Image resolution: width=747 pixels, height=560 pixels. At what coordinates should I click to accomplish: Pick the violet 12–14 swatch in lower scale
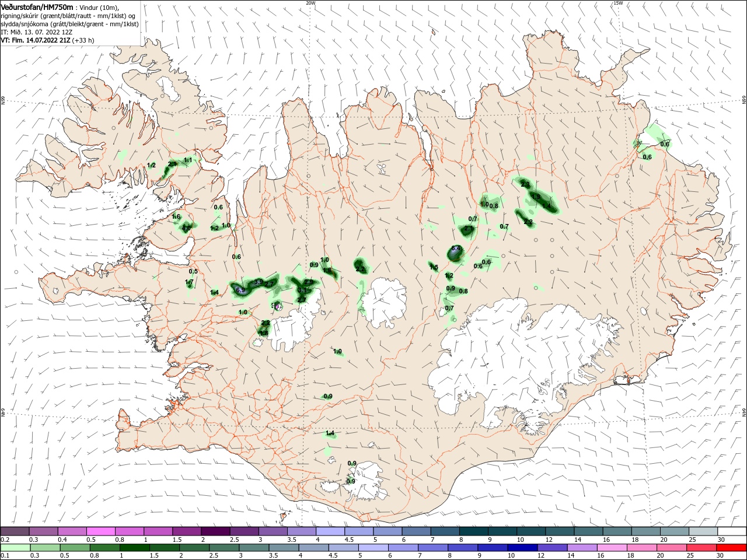pos(552,548)
